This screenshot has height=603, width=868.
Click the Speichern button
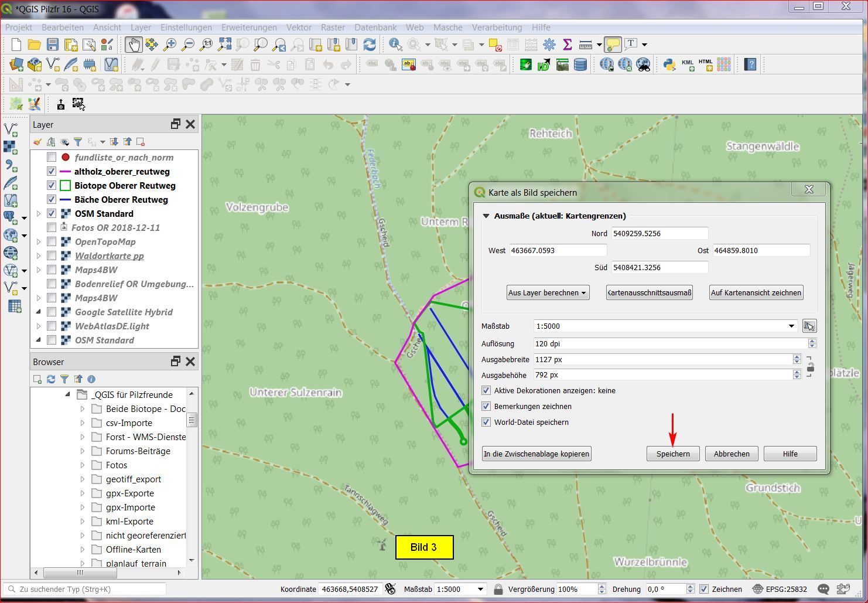tap(673, 454)
